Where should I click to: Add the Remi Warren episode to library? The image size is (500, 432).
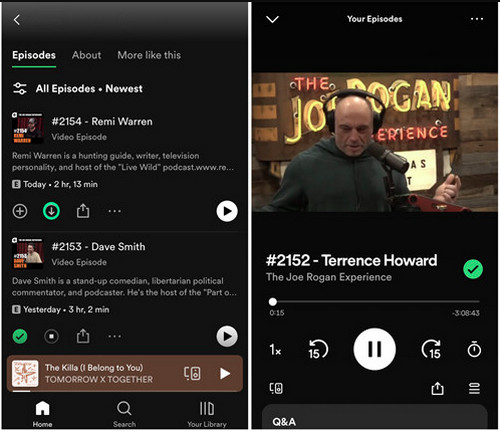click(x=20, y=211)
